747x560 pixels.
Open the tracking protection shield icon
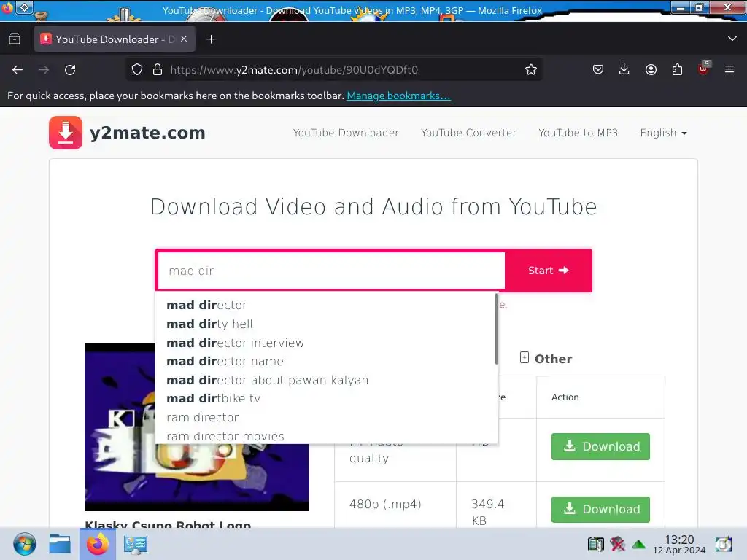pyautogui.click(x=137, y=70)
